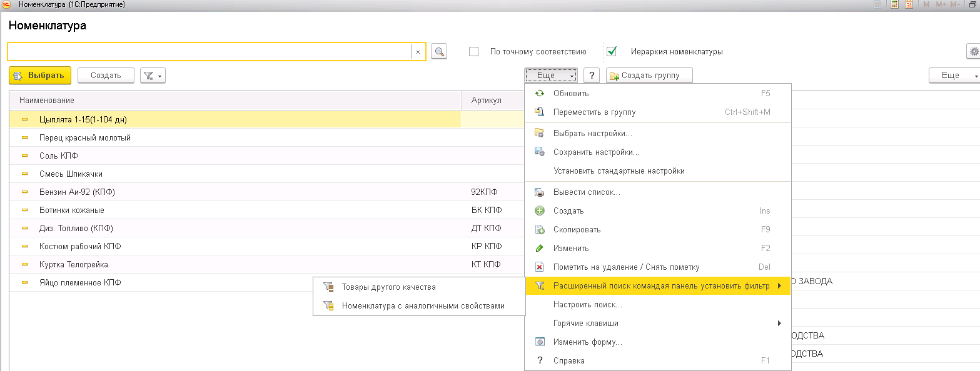Viewport: 980px width, 371px height.
Task: Click the question mark help button
Action: [x=592, y=76]
